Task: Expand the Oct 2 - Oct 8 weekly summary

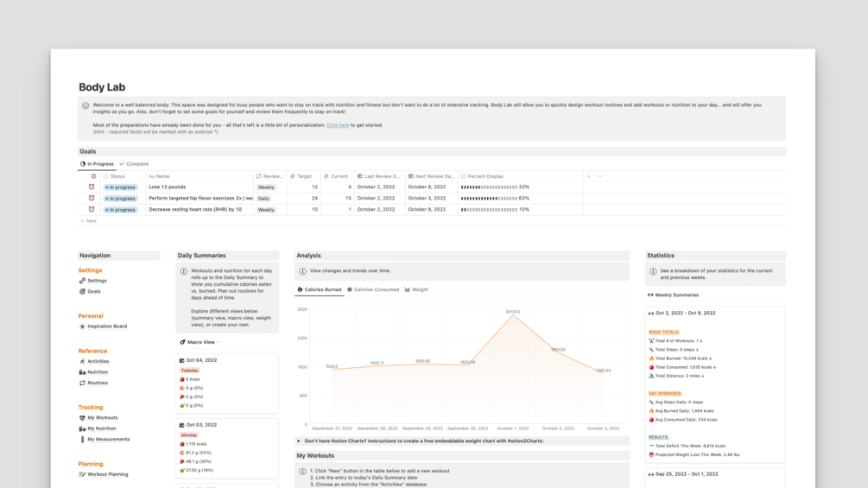Action: click(x=650, y=314)
